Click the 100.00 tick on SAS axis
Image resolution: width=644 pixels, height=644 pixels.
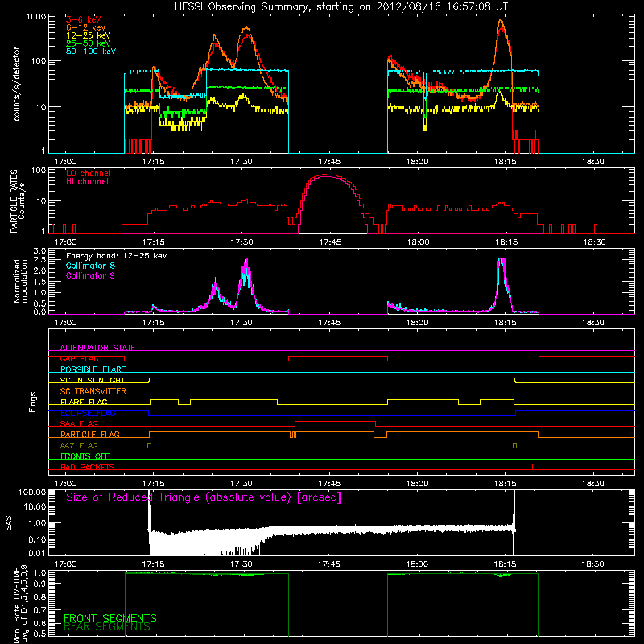[x=32, y=492]
